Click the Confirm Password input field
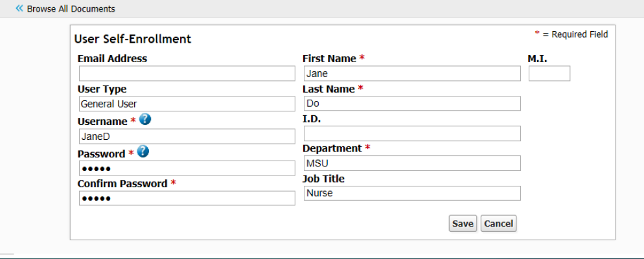The image size is (644, 259). pyautogui.click(x=187, y=198)
